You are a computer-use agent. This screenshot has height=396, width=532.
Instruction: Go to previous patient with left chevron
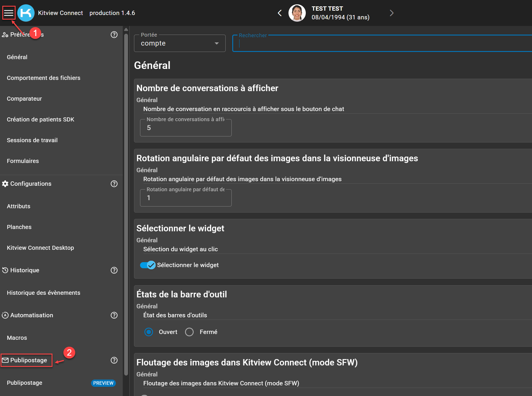tap(280, 13)
